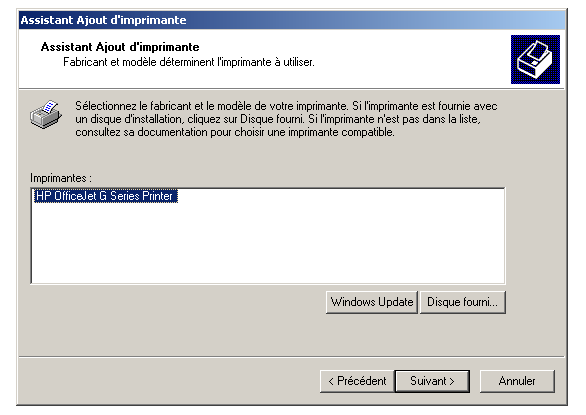The height and width of the screenshot is (415, 586).
Task: Open Windows Update for more printer drivers
Action: (x=372, y=302)
